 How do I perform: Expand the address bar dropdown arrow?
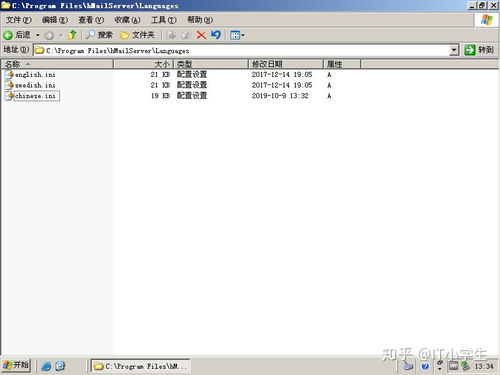pyautogui.click(x=454, y=51)
